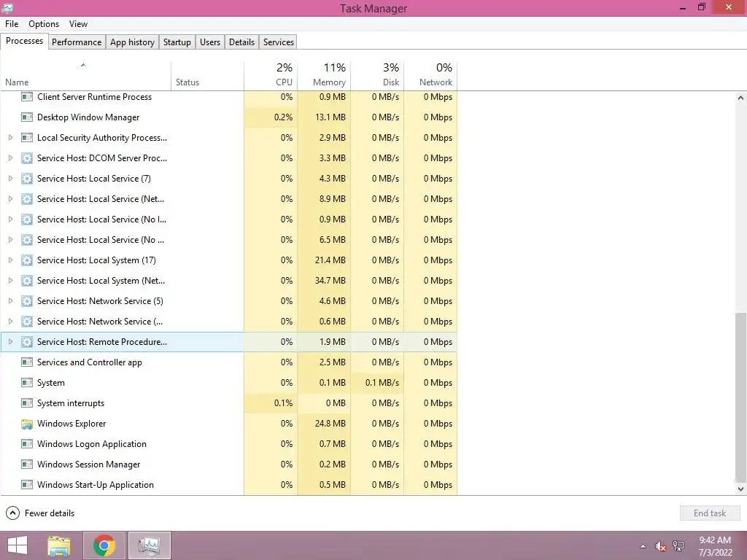Switch to the App history tab
Screen dimensions: 747x560
[133, 42]
